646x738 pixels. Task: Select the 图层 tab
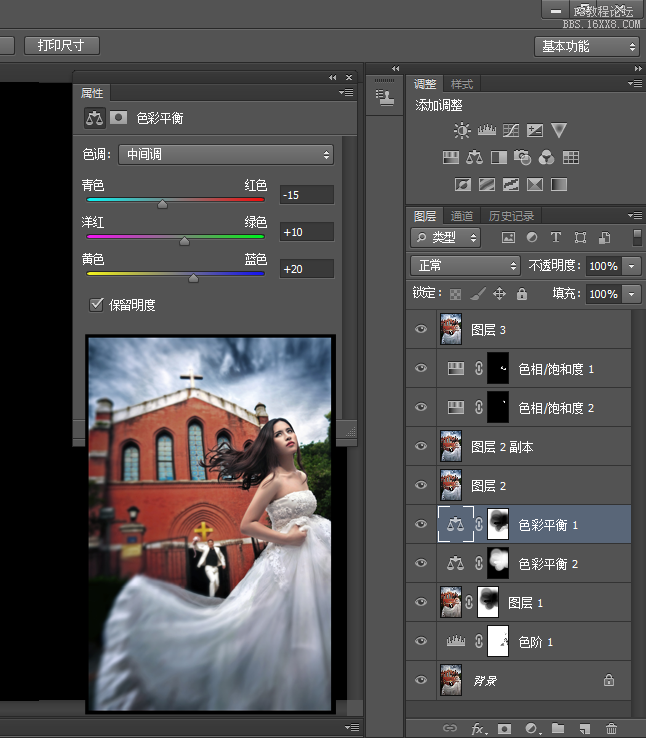click(x=425, y=216)
